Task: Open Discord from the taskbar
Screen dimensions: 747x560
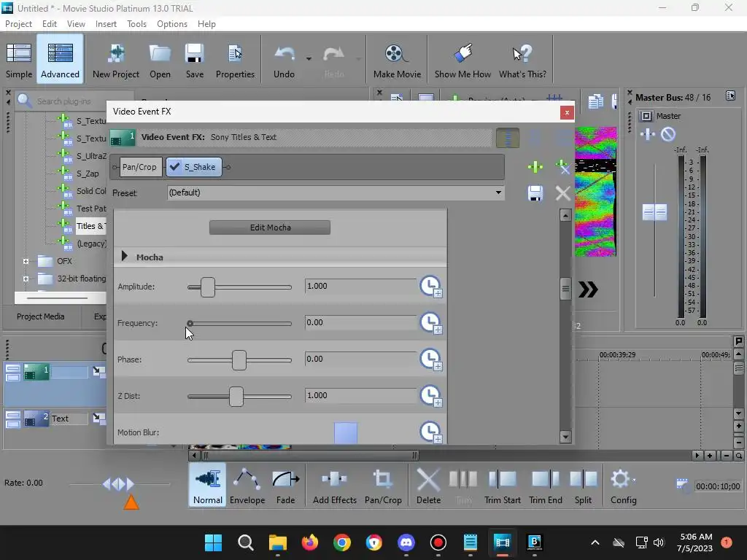Action: pos(406,542)
